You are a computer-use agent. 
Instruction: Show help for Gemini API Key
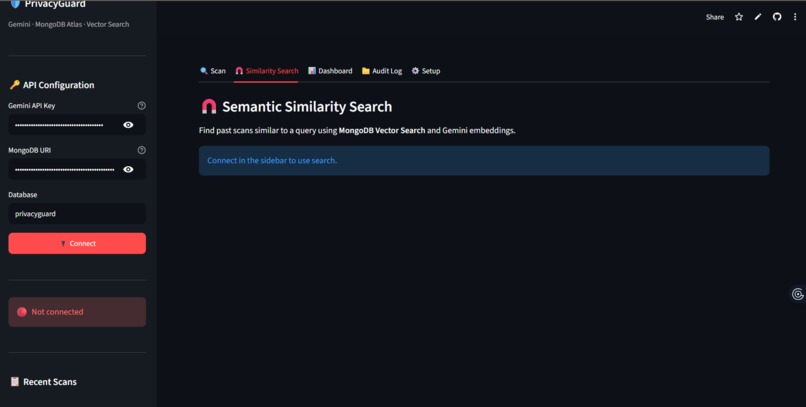point(141,105)
